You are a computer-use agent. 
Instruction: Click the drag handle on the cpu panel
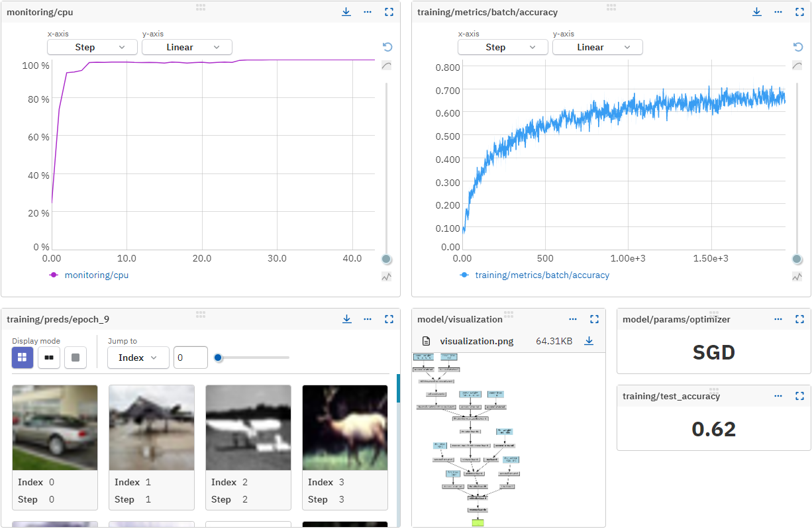pos(200,8)
